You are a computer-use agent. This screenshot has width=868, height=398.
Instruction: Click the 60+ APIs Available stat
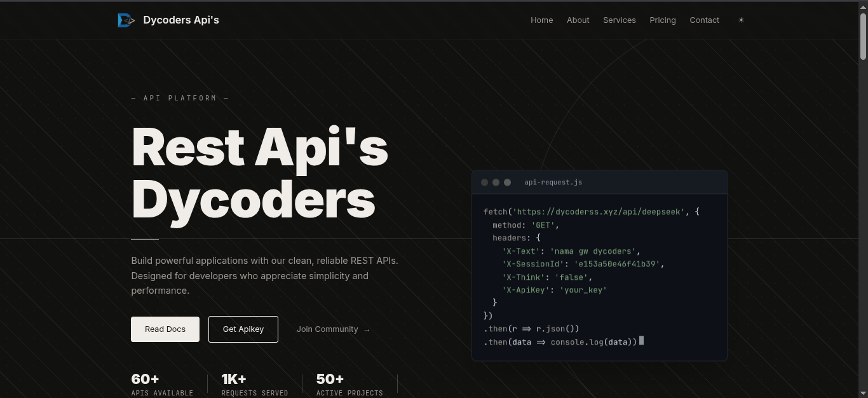[x=162, y=385]
